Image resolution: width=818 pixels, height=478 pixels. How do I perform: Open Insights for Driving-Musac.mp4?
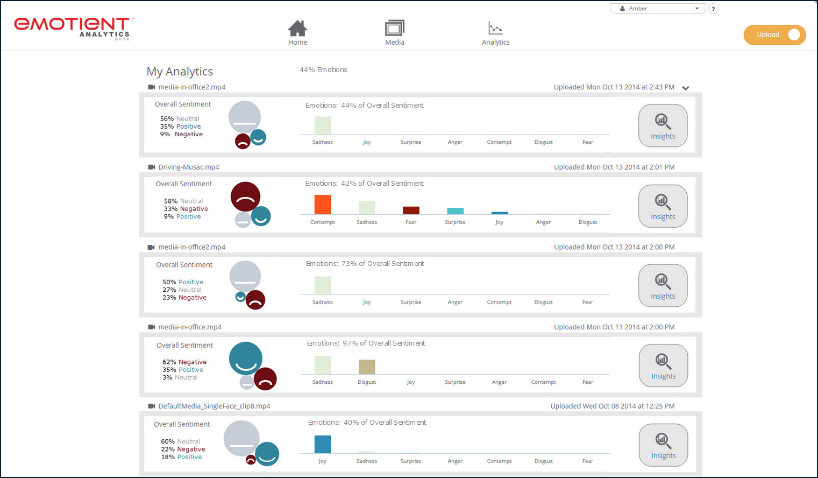(662, 206)
